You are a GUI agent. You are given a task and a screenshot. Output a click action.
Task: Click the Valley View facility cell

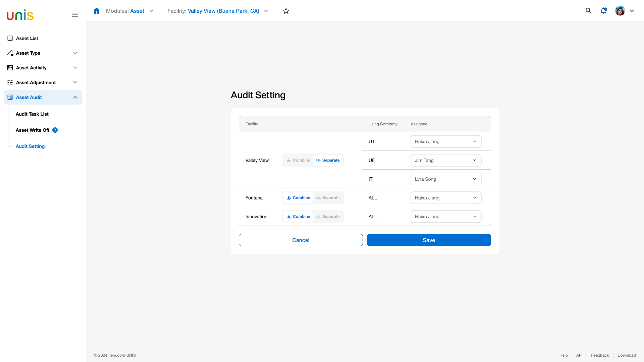[257, 160]
